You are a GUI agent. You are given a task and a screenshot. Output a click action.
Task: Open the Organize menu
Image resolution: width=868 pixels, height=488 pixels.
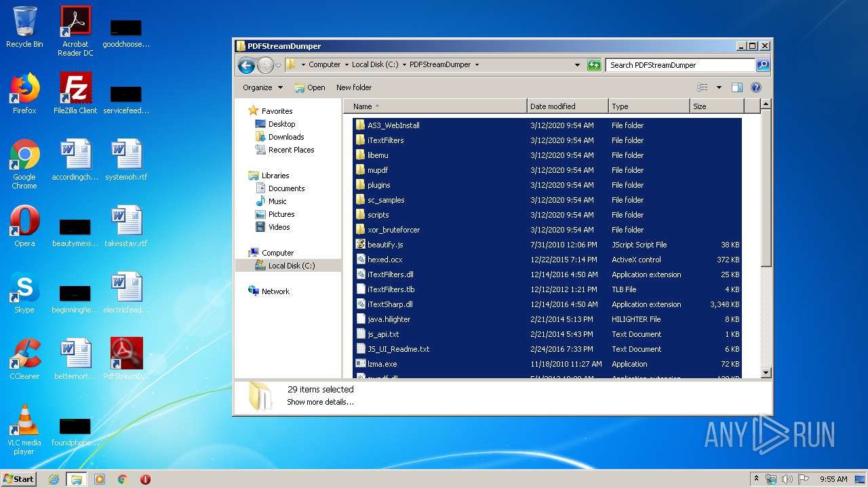[262, 87]
